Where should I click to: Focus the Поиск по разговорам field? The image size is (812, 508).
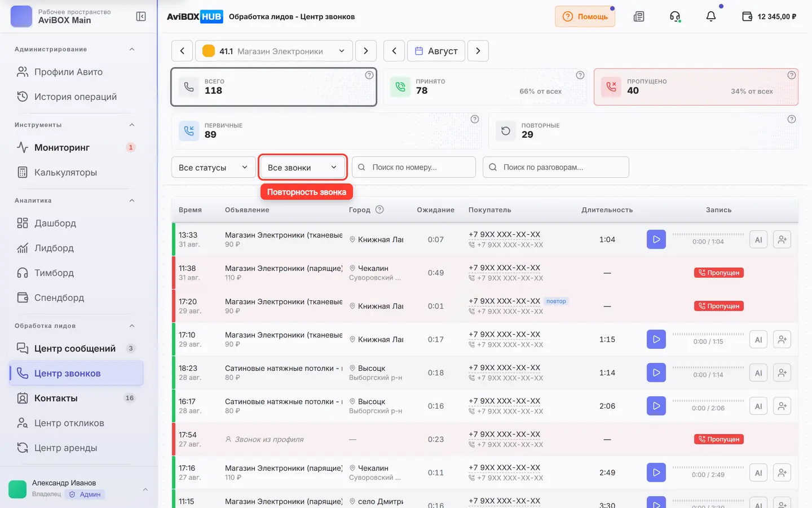(556, 167)
